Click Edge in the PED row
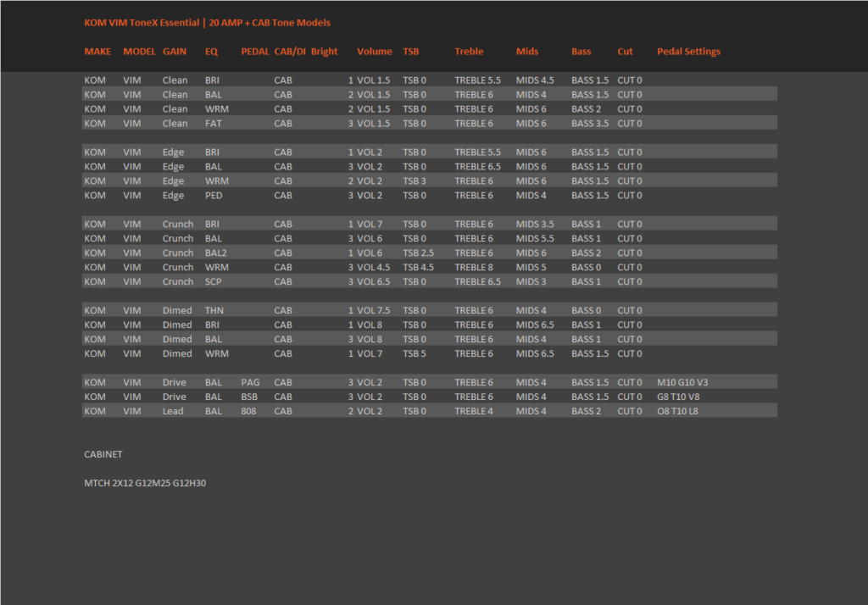The height and width of the screenshot is (605, 868). [x=173, y=196]
